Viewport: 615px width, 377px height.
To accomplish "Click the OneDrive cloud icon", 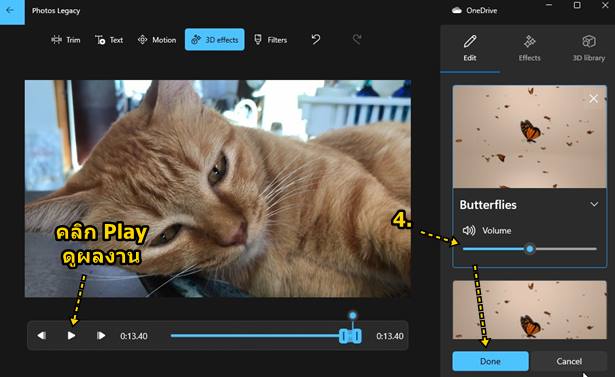I will [x=457, y=11].
